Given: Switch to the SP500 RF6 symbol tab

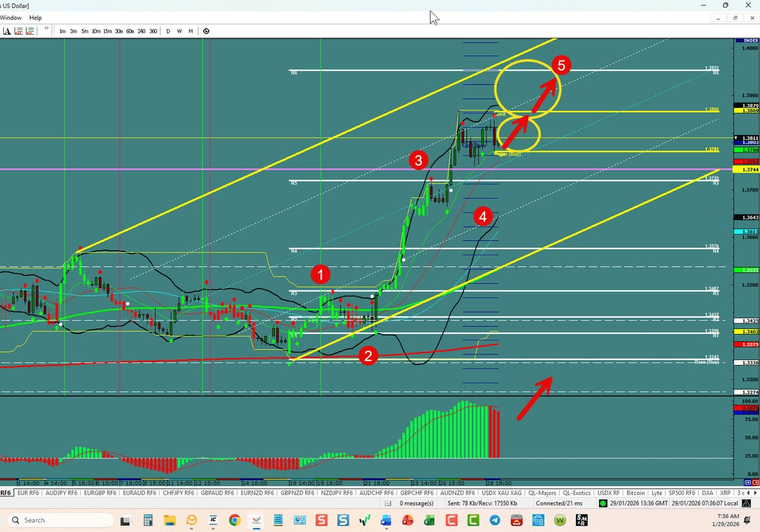Looking at the screenshot, I should point(682,493).
